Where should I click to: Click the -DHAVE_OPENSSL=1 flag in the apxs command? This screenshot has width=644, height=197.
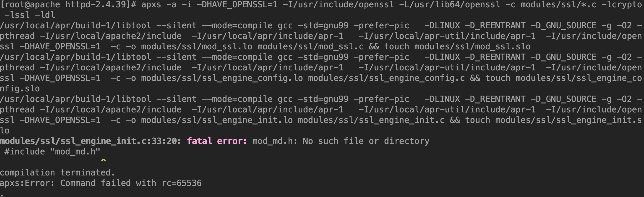(x=237, y=5)
